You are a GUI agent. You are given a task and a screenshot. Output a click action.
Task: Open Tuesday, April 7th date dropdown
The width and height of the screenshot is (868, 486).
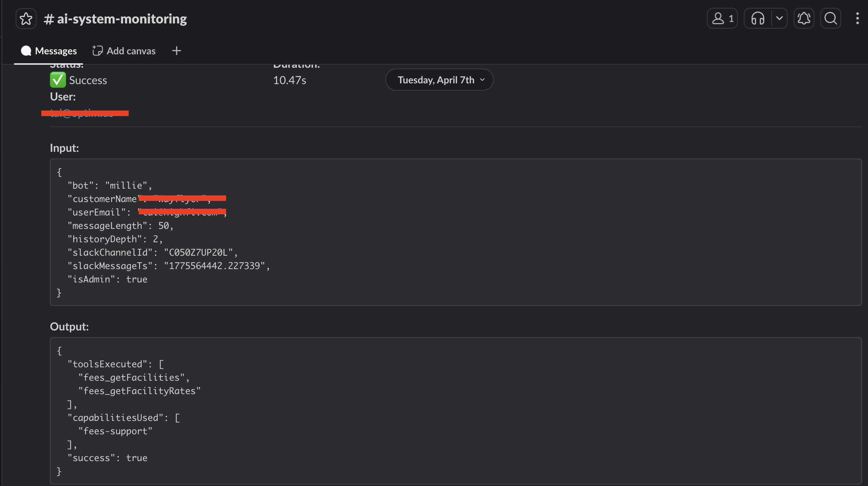tap(439, 80)
